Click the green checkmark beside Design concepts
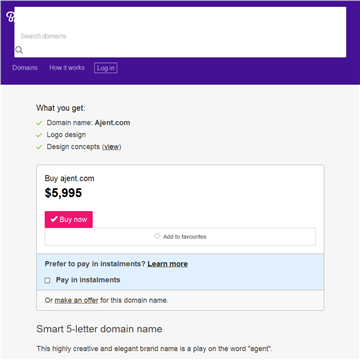Screen dimensions: 360x360 39,147
